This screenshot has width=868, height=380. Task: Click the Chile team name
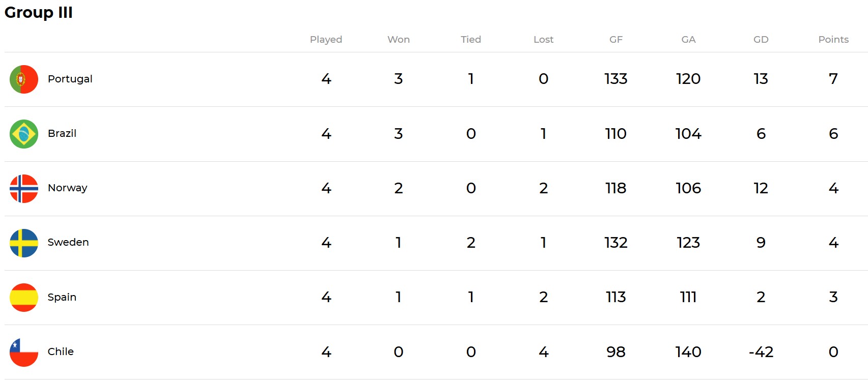click(x=61, y=352)
